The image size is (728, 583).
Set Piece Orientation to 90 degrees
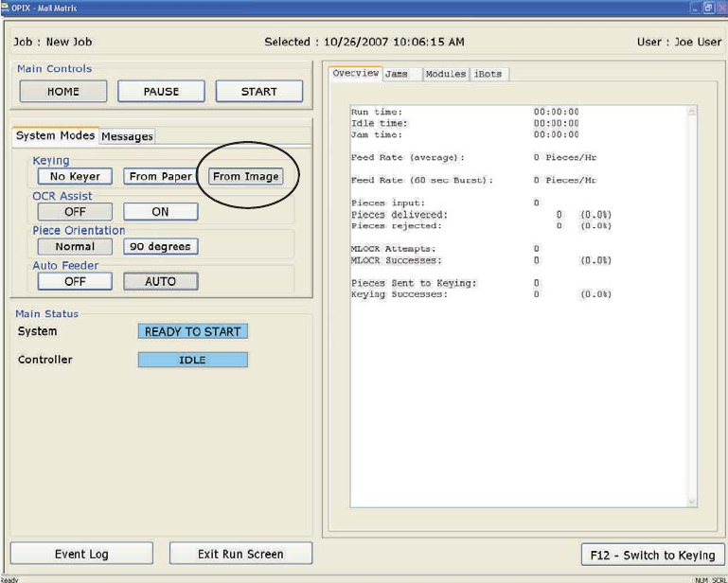[160, 246]
